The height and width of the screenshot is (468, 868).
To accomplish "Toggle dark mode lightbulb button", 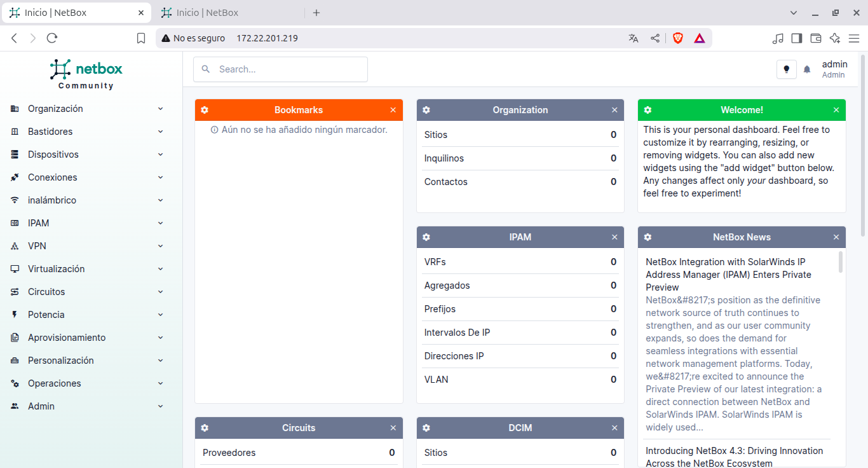I will [787, 69].
